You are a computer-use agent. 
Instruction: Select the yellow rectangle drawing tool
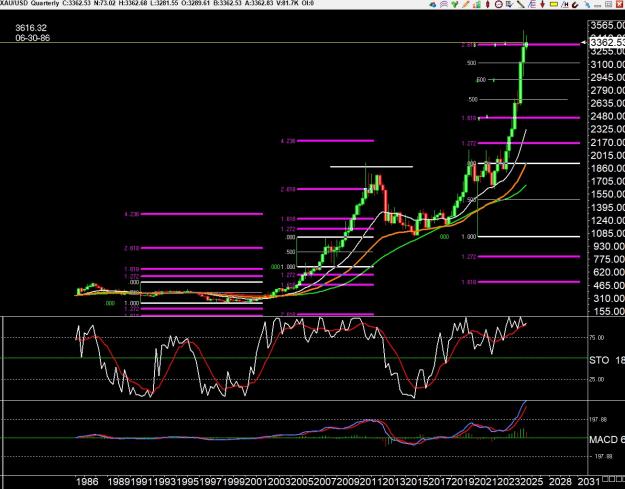[x=554, y=4]
